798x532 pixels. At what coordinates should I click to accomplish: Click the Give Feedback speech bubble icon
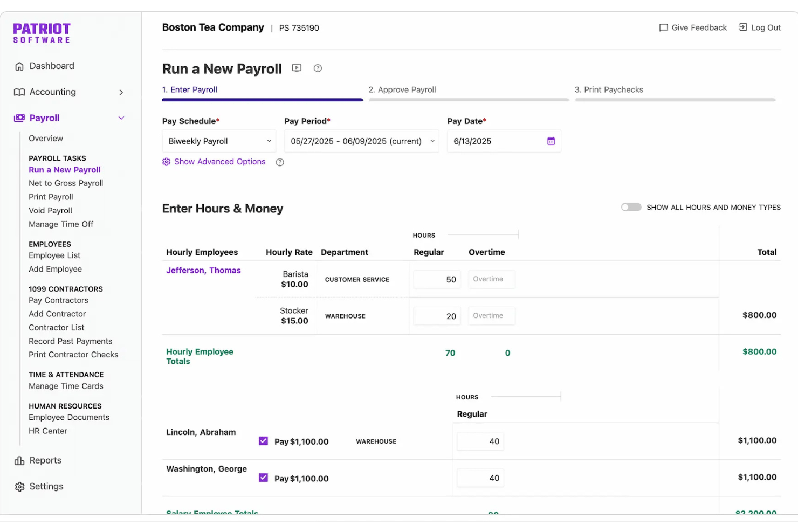tap(663, 27)
